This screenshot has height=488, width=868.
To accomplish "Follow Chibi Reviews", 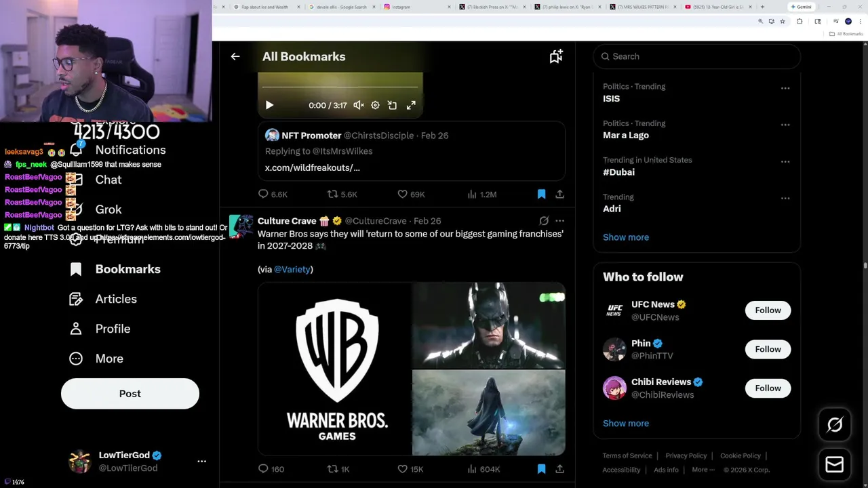I will [768, 388].
